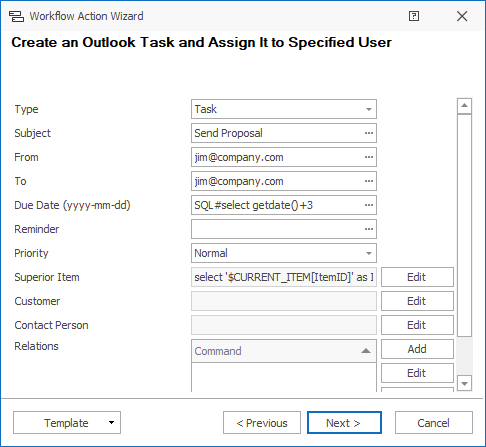Open ellipsis editor for From field
The width and height of the screenshot is (486, 447).
369,157
